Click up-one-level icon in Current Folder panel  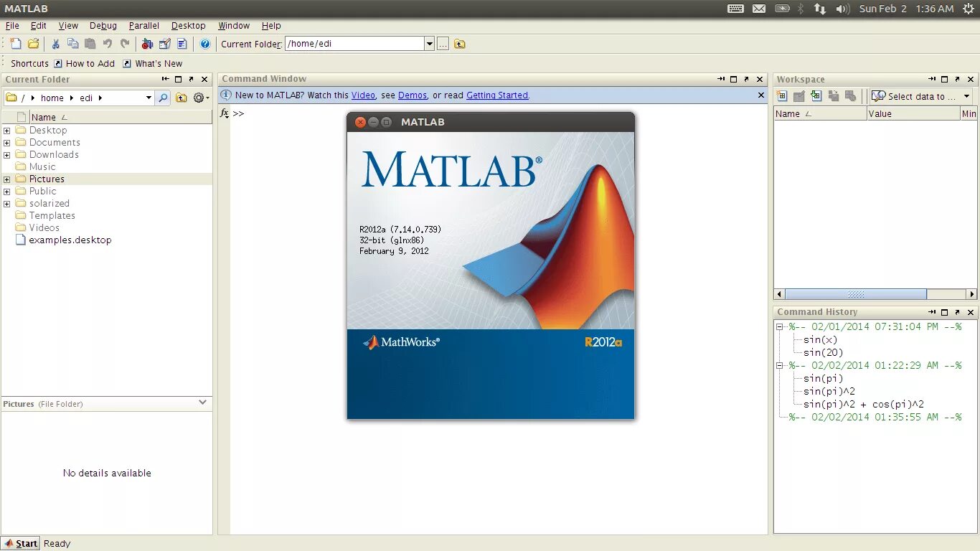[182, 98]
